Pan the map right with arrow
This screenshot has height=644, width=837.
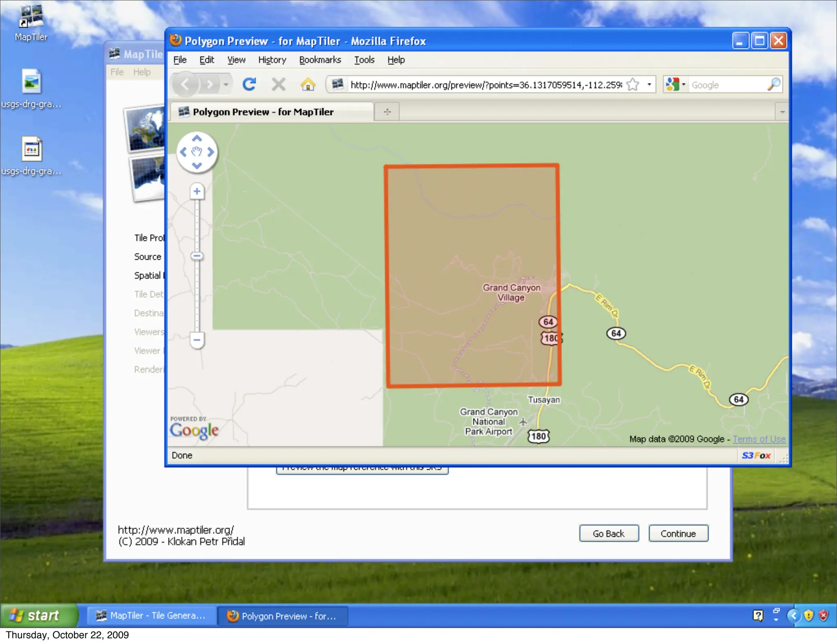210,152
